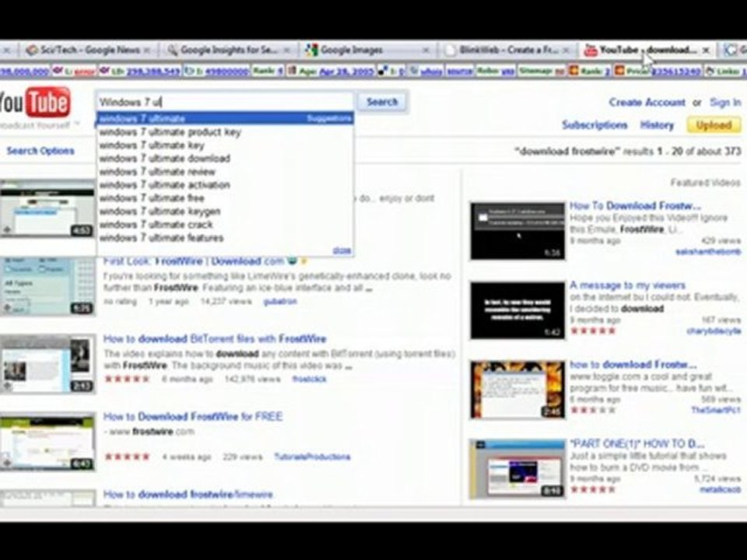The image size is (747, 560).
Task: Open thumbnail of BitTorrent files FrostWire video
Action: click(x=47, y=364)
